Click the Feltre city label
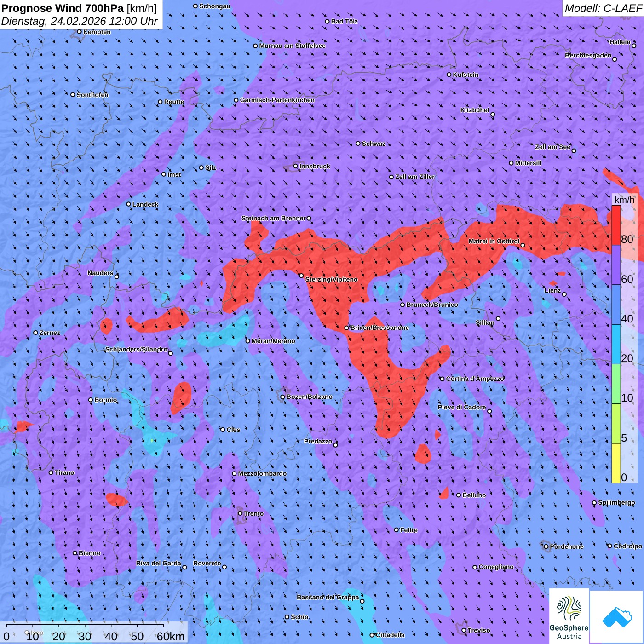 (409, 530)
